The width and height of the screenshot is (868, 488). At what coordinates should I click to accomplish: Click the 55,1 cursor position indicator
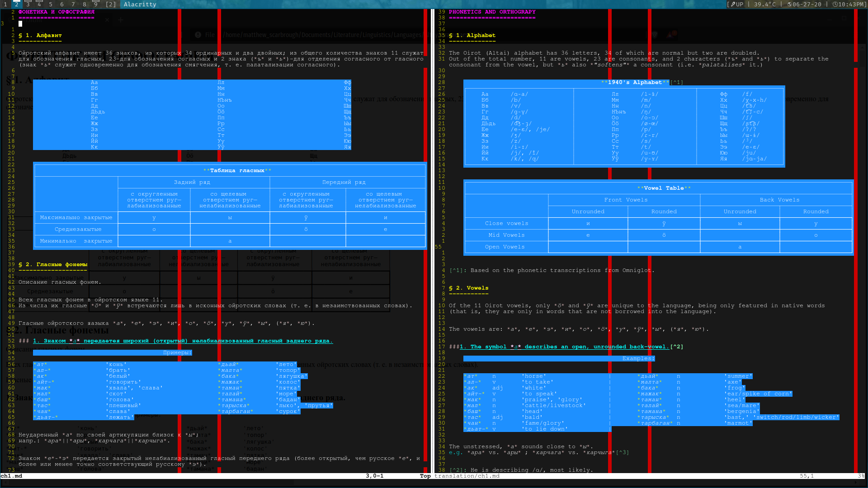point(807,476)
